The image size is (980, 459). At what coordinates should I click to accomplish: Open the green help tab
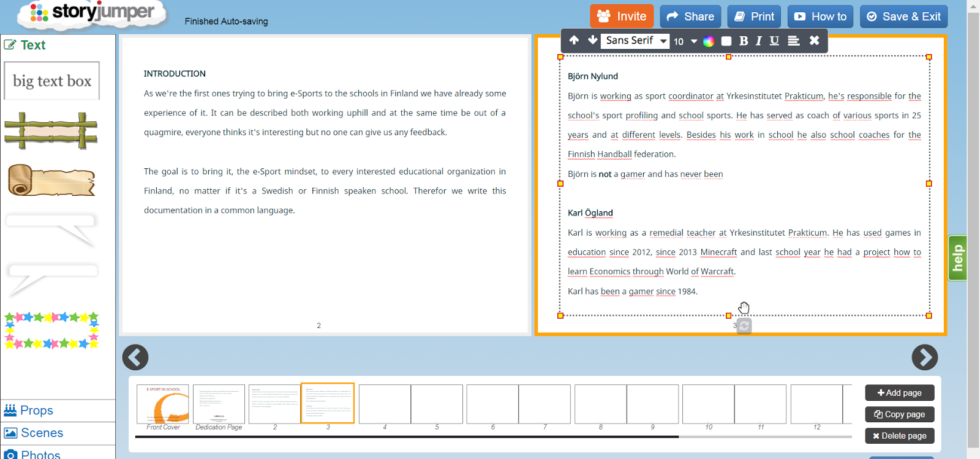(x=957, y=258)
